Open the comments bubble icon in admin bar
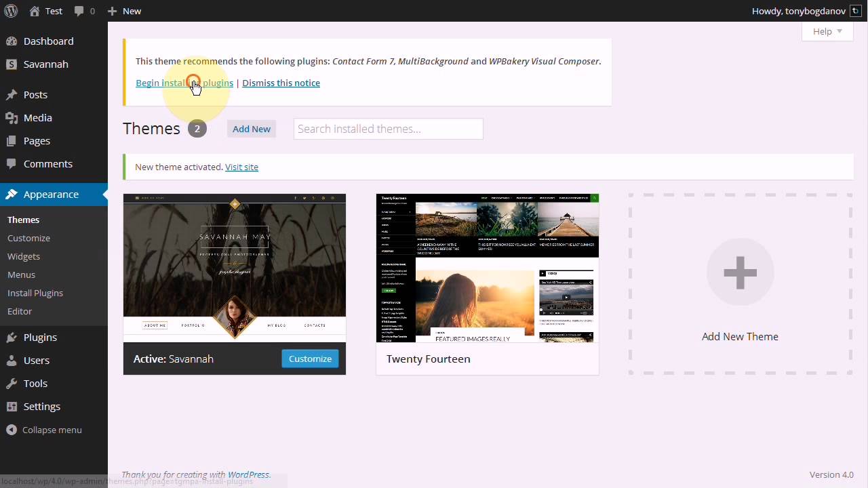The width and height of the screenshot is (868, 488). 79,12
